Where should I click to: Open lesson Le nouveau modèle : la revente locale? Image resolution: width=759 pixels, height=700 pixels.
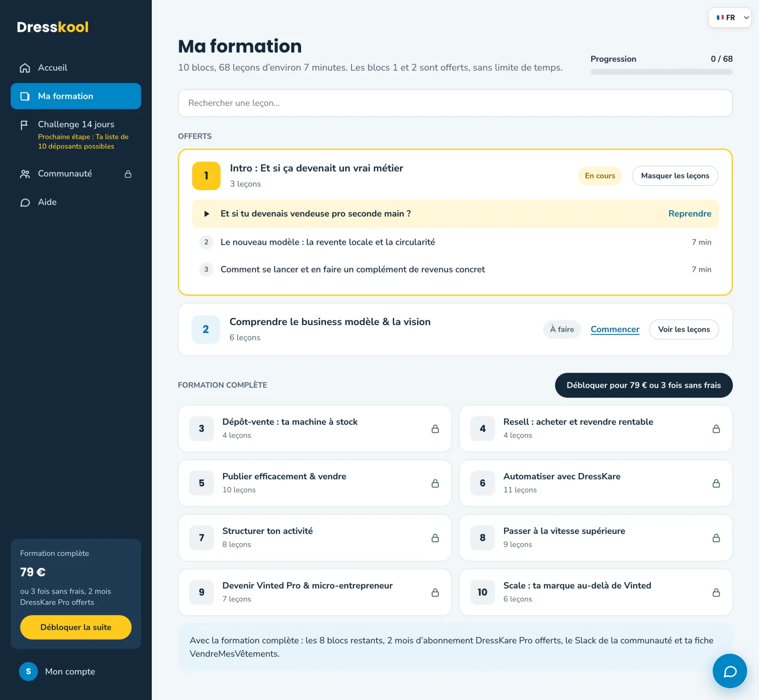pyautogui.click(x=455, y=242)
